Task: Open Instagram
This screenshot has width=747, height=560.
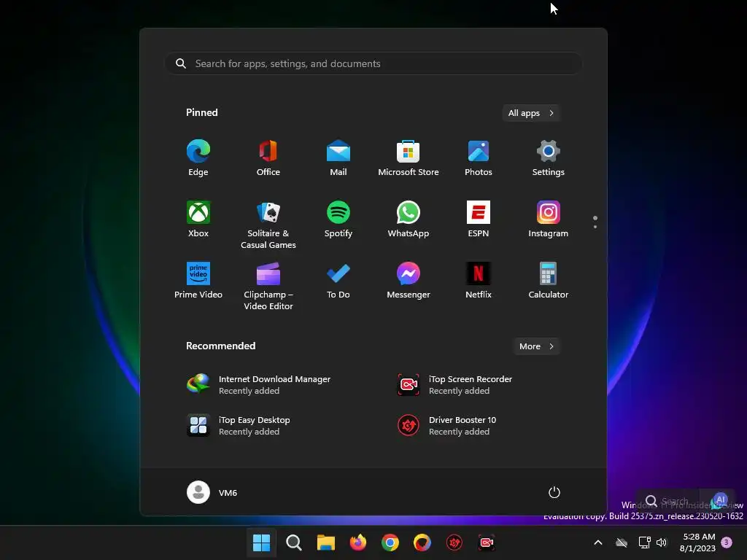Action: pos(549,219)
